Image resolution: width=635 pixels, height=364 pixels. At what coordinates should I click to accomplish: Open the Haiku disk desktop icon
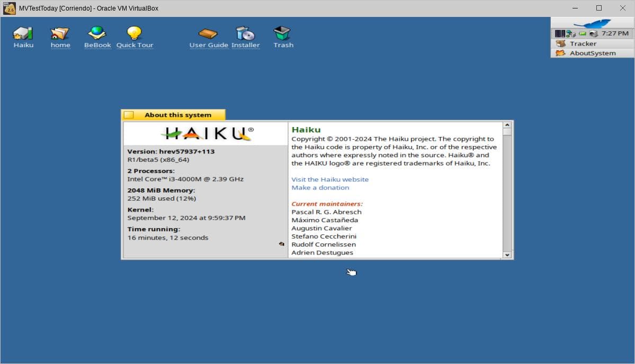23,33
